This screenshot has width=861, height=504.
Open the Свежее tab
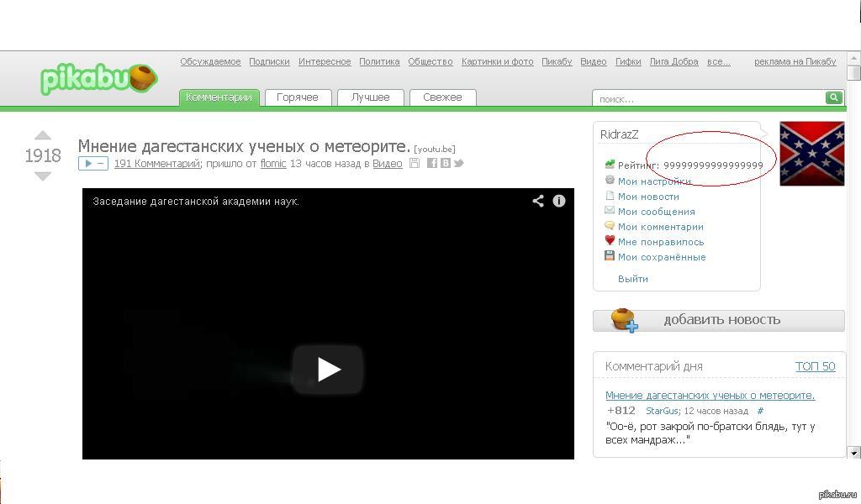442,97
